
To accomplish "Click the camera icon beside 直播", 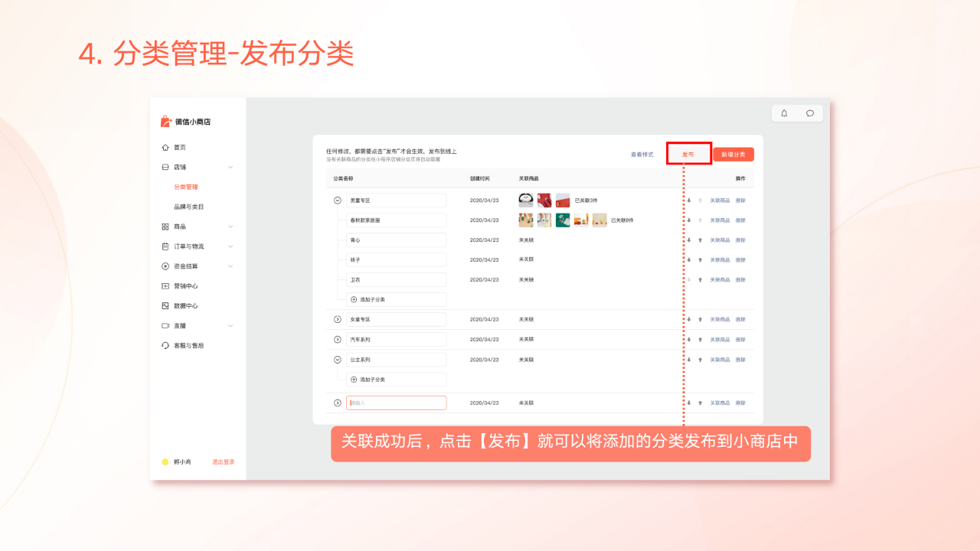I will point(165,325).
